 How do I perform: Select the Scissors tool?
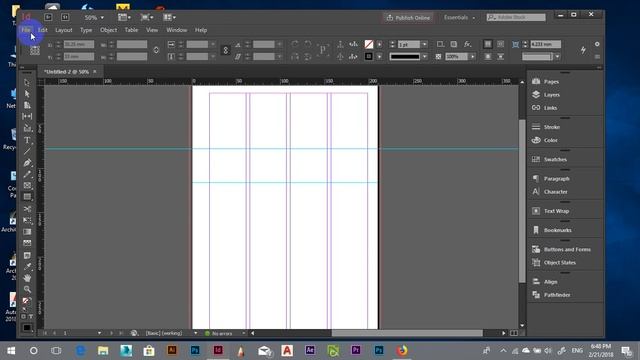(x=27, y=209)
